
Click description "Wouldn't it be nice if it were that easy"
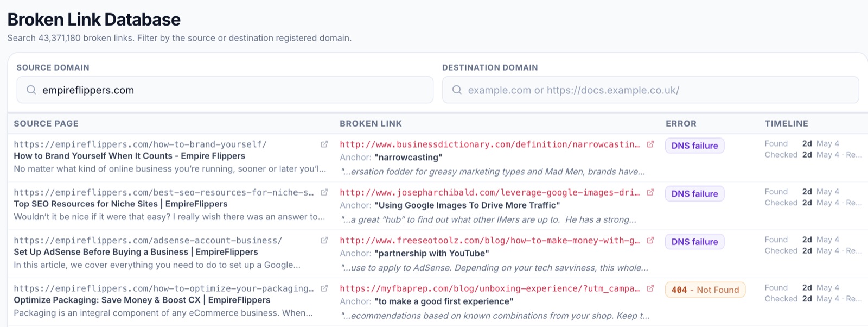click(169, 217)
